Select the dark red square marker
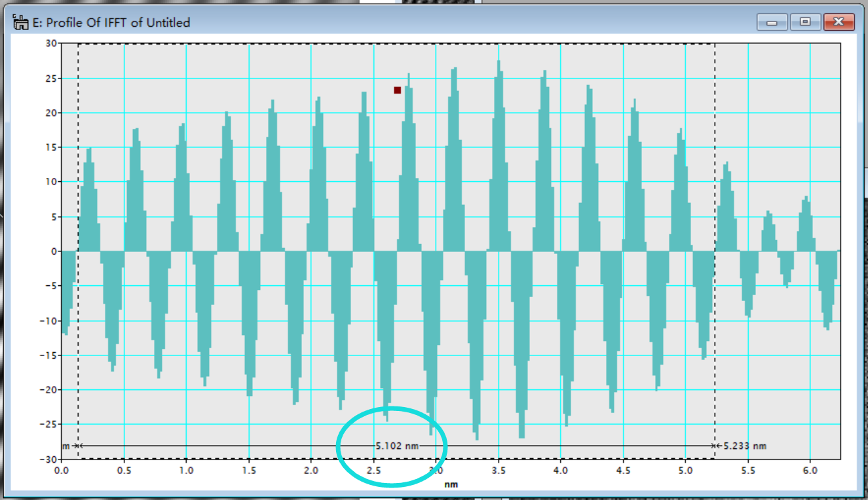868x500 pixels. [x=397, y=90]
